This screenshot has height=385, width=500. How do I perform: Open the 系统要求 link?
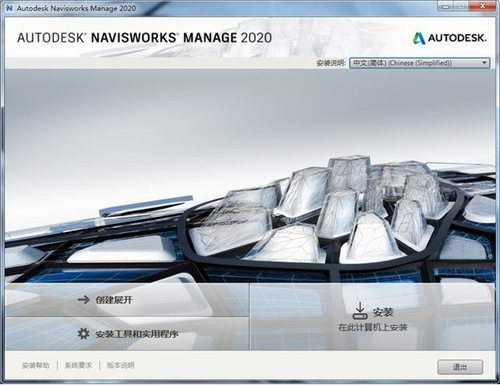coord(78,365)
